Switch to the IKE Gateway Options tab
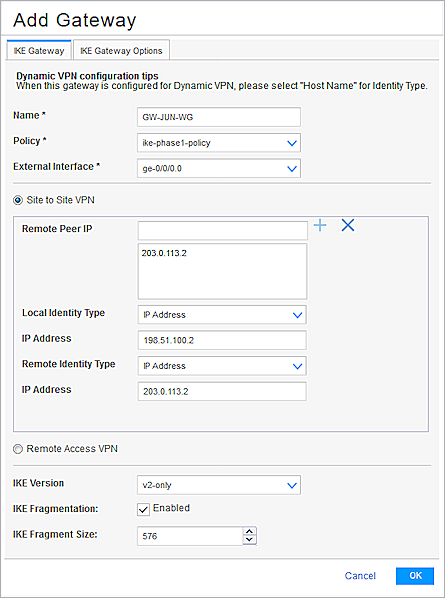The width and height of the screenshot is (445, 598). pyautogui.click(x=121, y=51)
